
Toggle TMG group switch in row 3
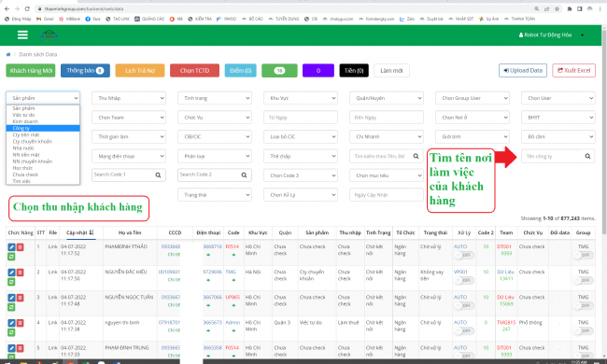click(x=583, y=305)
